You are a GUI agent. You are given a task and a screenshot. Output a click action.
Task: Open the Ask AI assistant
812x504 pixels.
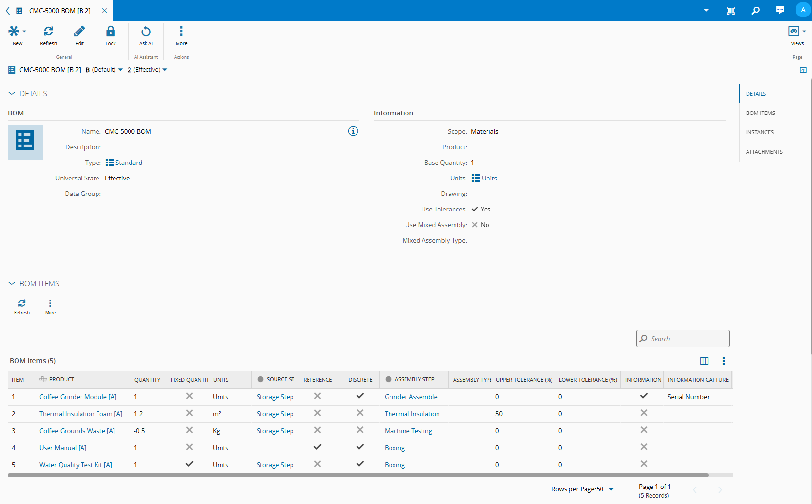point(146,32)
